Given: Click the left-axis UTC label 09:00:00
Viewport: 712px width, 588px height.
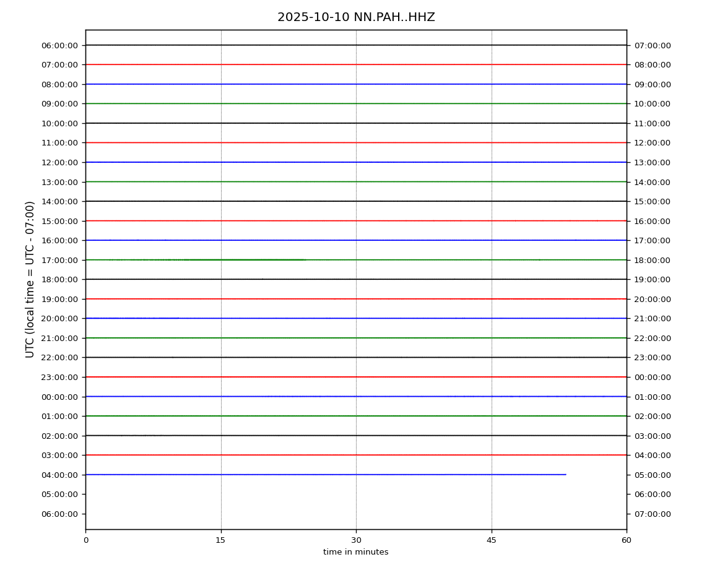Looking at the screenshot, I should (59, 104).
